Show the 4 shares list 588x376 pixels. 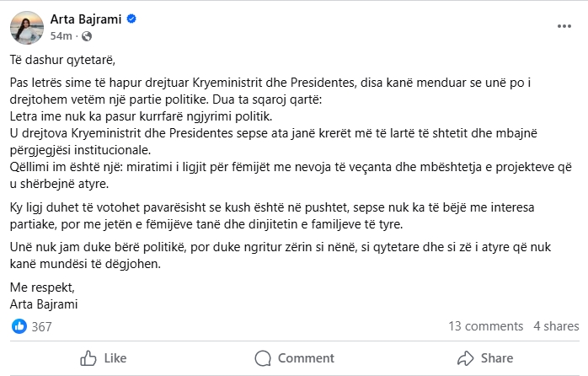555,326
